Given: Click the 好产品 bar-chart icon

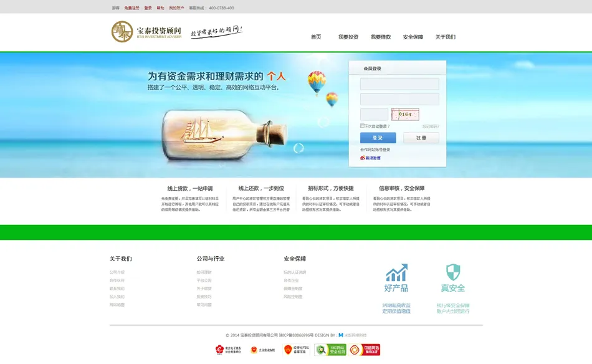Looking at the screenshot, I should tap(397, 273).
